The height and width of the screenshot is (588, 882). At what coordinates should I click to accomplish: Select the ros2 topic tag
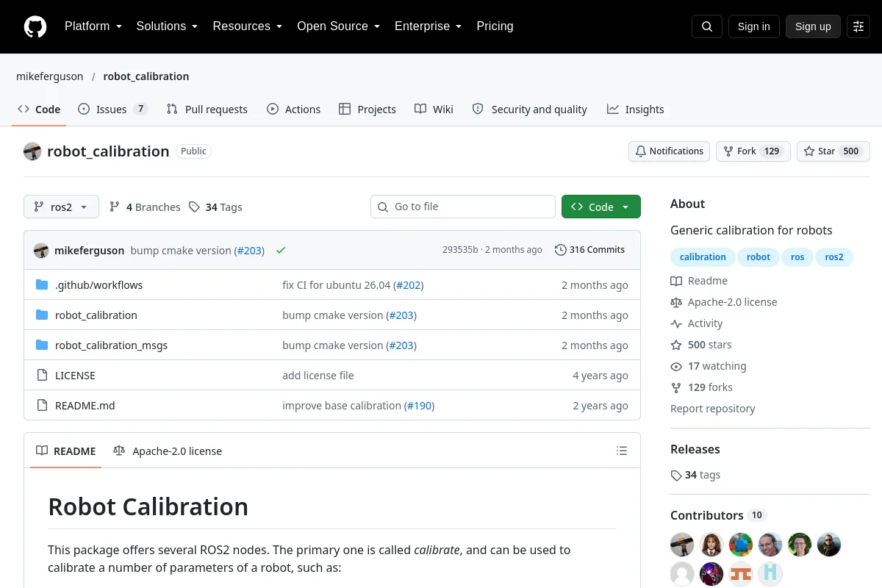pyautogui.click(x=834, y=257)
